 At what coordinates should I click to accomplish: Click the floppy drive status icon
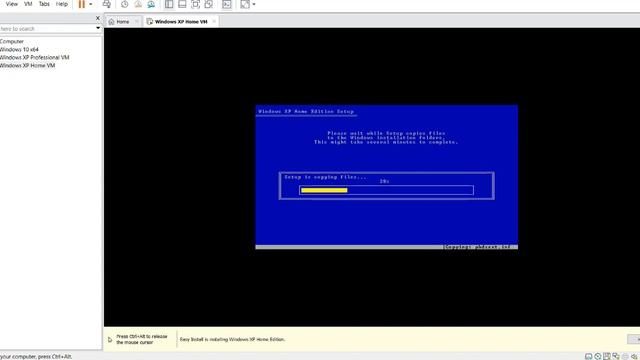tap(607, 356)
